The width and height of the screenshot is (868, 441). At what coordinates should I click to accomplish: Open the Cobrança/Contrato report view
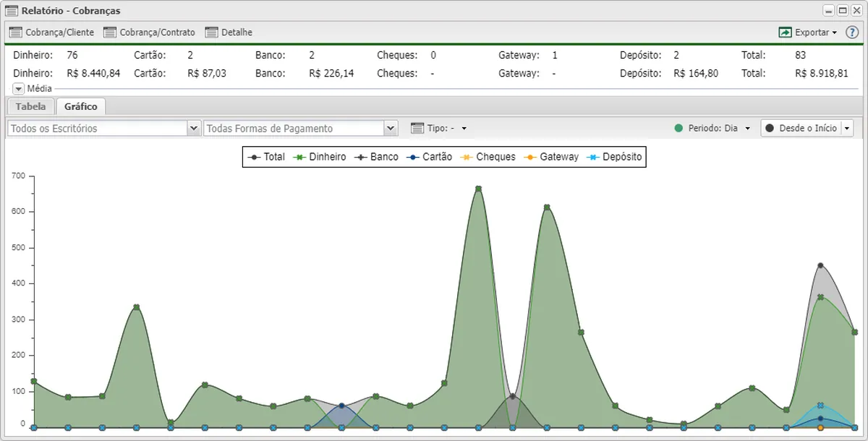click(x=150, y=33)
